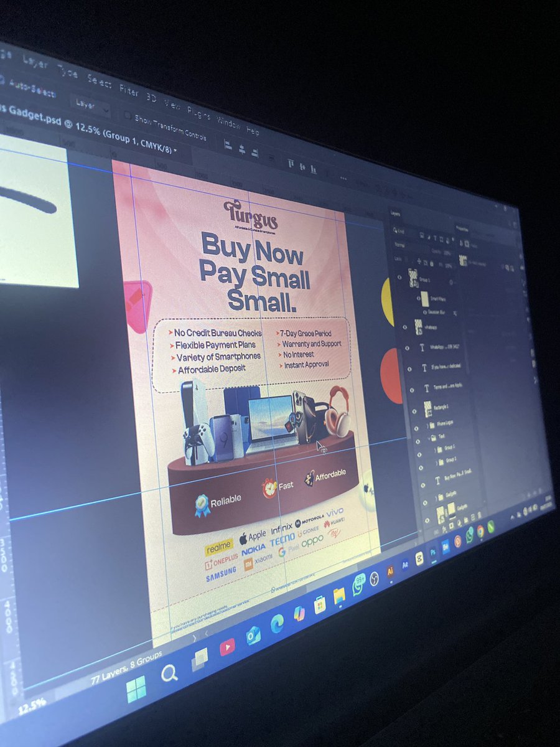Open the Filter menu
The height and width of the screenshot is (747, 560).
pyautogui.click(x=129, y=91)
